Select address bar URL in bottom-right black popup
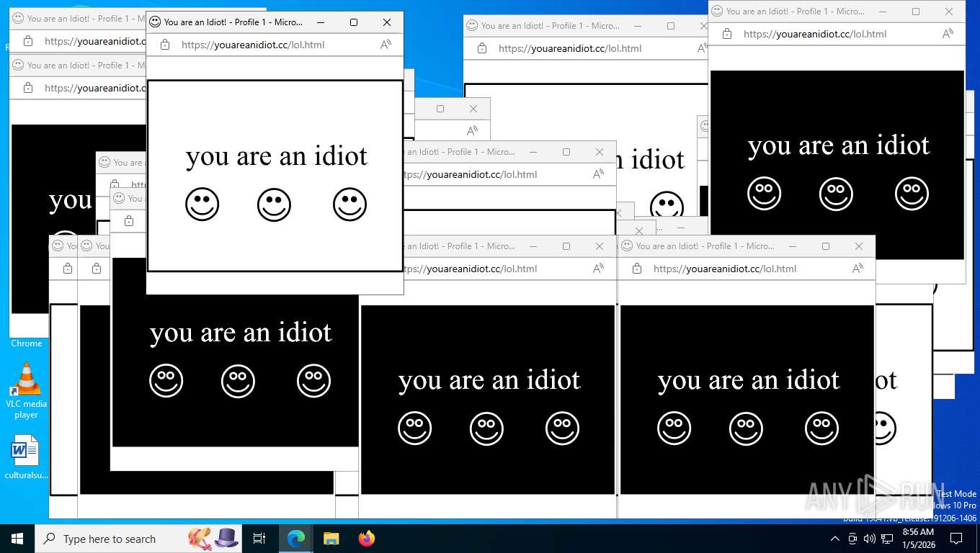980x553 pixels. 725,269
